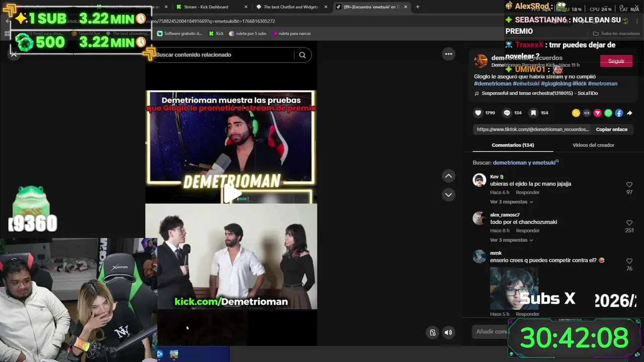
Task: Open 'Todos los marcadores' bookmarks folder
Action: tap(616, 34)
